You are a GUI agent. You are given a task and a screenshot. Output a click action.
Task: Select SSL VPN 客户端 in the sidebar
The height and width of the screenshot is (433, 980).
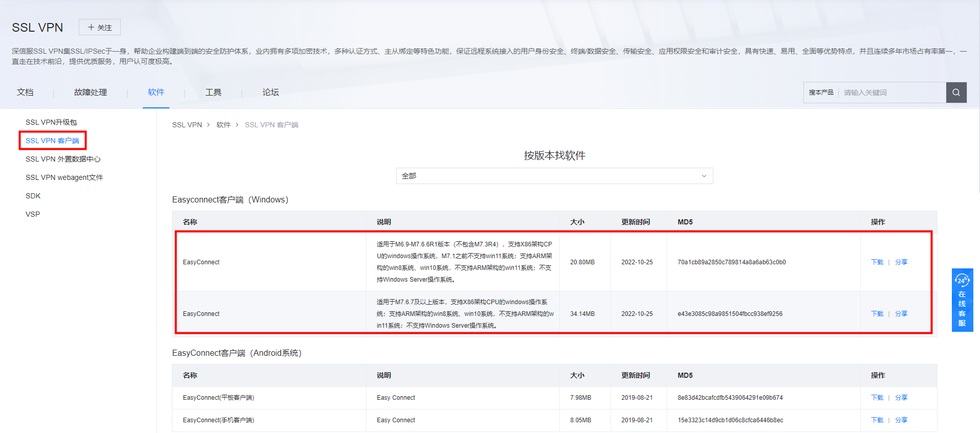tap(52, 141)
